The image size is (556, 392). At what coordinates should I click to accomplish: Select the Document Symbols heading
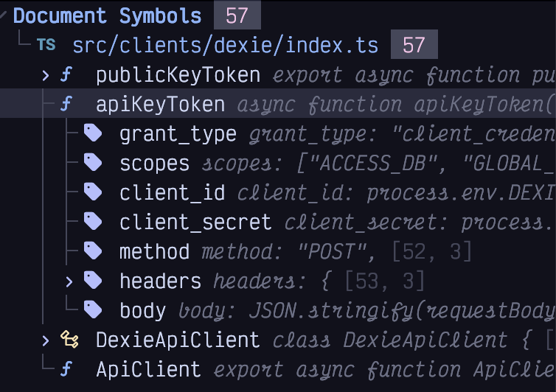pyautogui.click(x=108, y=16)
